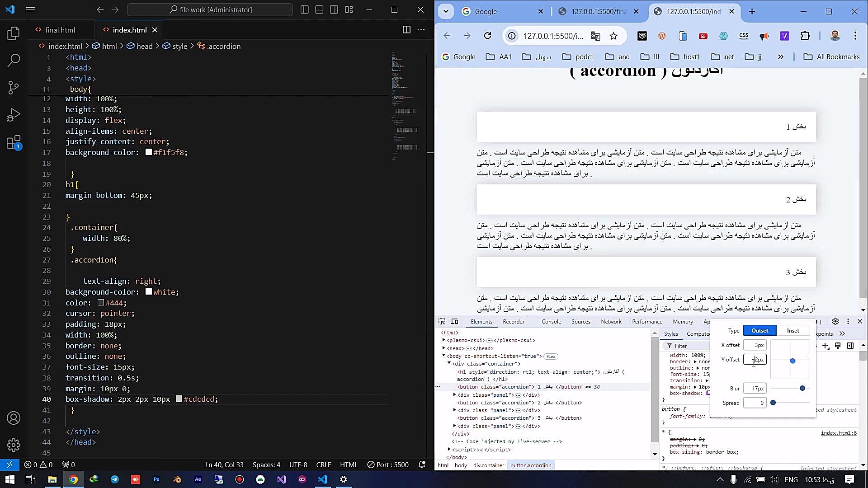Open VS Code Manage gear menu

[14, 445]
